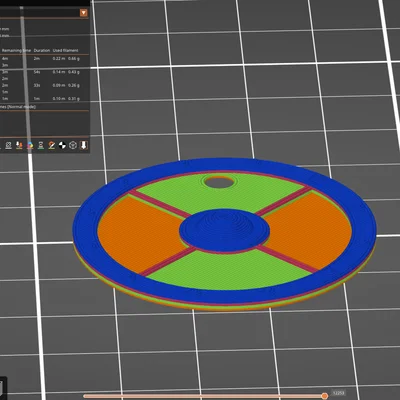The height and width of the screenshot is (400, 400).
Task: Toggle seams visibility pencil icon
Action: click(51, 145)
